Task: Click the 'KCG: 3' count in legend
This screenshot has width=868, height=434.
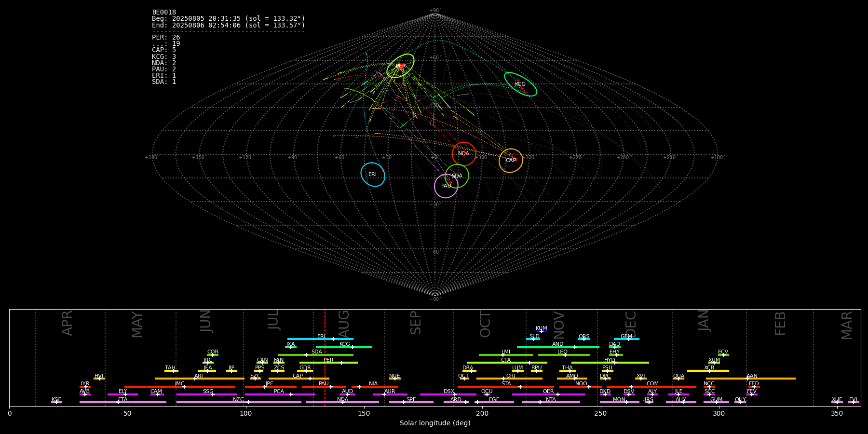Action: [x=164, y=56]
